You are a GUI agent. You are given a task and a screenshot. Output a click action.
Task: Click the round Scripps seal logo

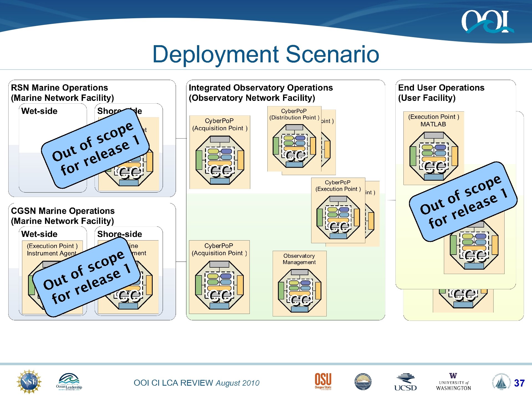363,382
